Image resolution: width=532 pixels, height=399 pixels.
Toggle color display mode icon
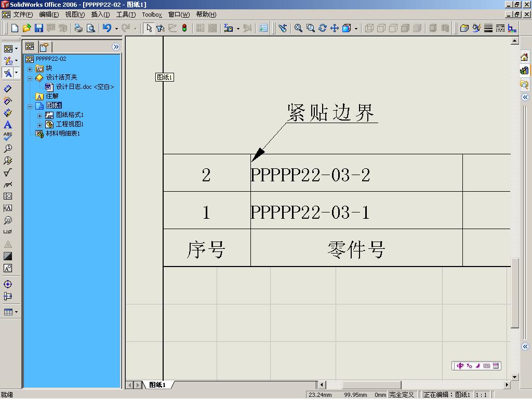(512, 28)
